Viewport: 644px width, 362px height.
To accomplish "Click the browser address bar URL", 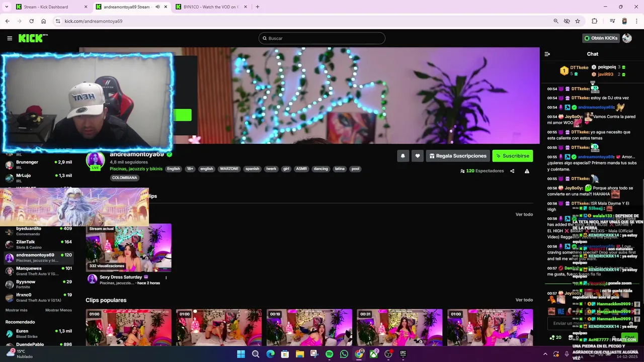I will tap(94, 21).
